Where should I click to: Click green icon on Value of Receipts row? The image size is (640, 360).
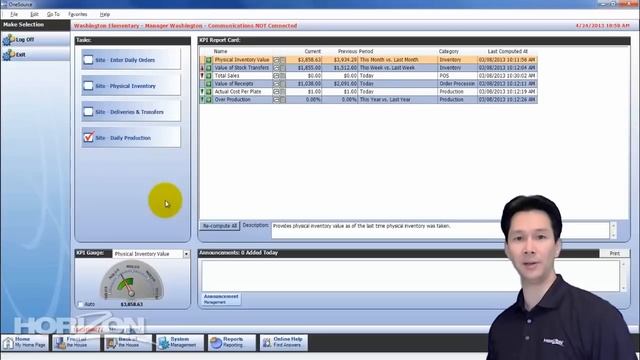(x=209, y=84)
